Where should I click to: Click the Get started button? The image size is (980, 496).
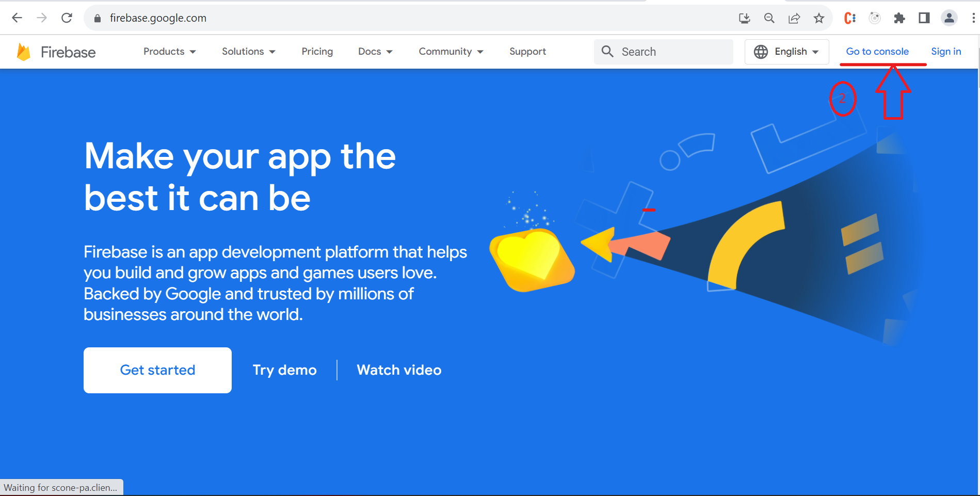(157, 370)
